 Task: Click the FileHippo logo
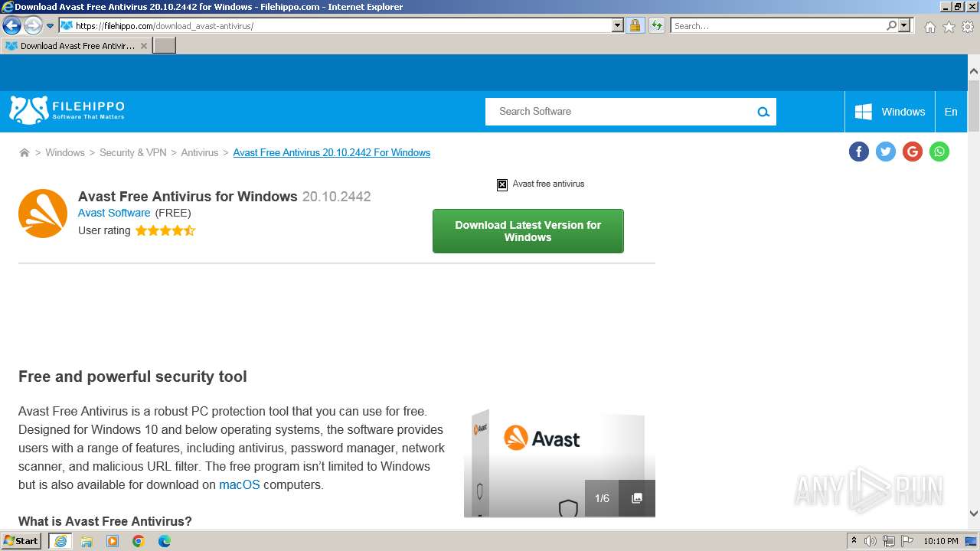(67, 111)
